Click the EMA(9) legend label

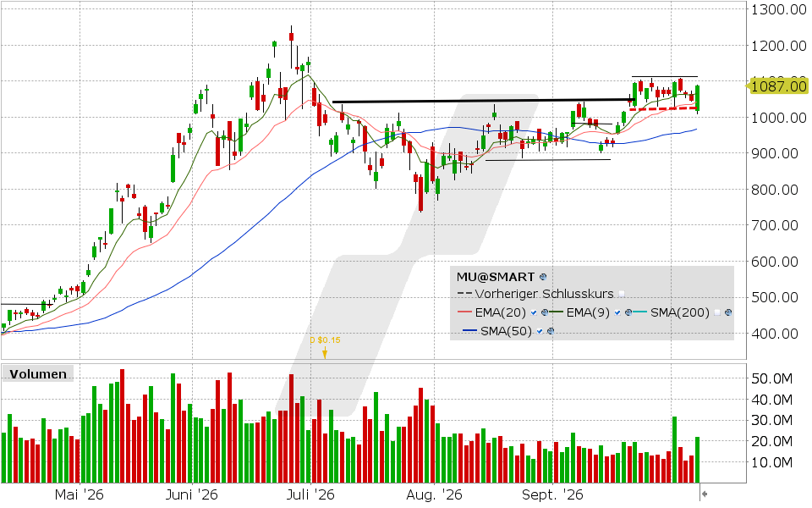pyautogui.click(x=588, y=312)
